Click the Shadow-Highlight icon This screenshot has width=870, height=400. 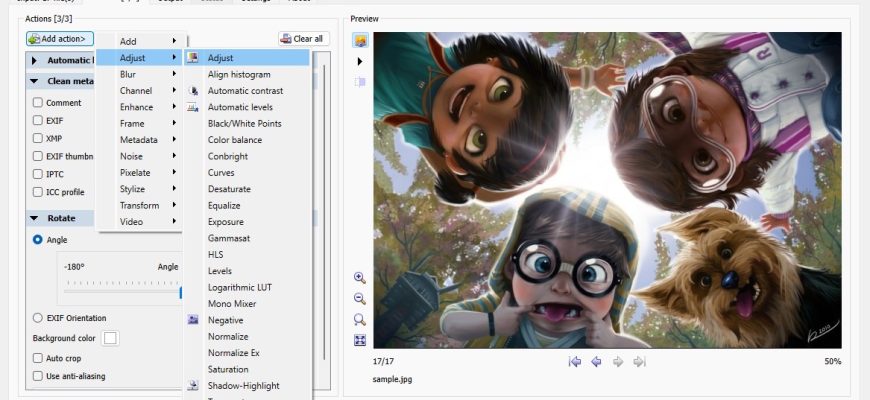click(193, 386)
